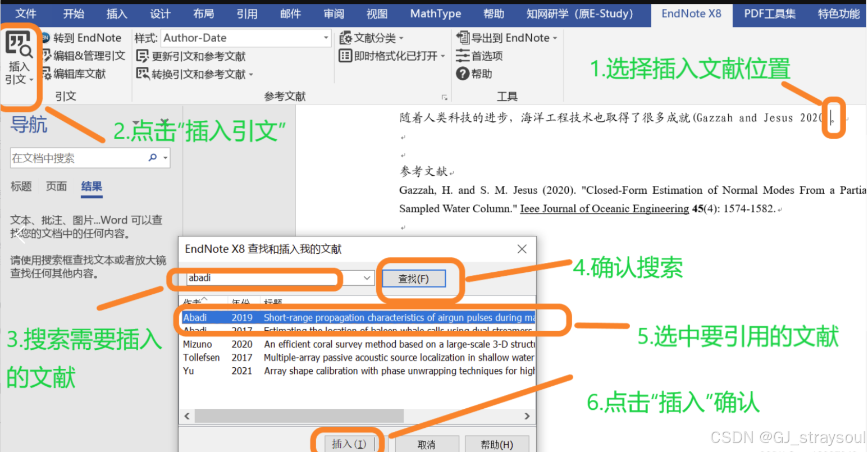
Task: Open the 导出到 EndNote dropdown arrow
Action: coord(555,38)
